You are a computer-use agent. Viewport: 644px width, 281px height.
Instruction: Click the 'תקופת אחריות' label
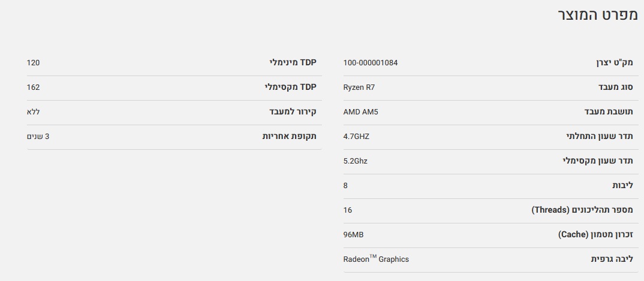point(289,137)
